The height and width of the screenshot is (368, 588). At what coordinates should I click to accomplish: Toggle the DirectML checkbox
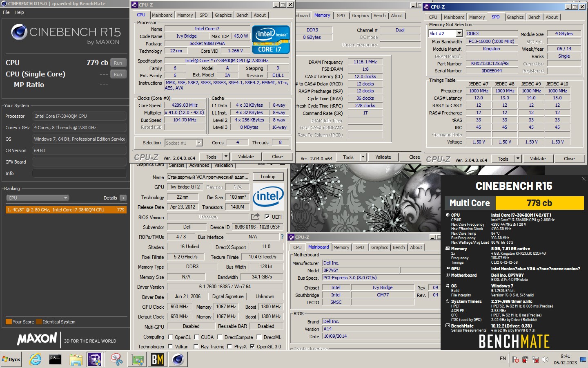pyautogui.click(x=259, y=337)
